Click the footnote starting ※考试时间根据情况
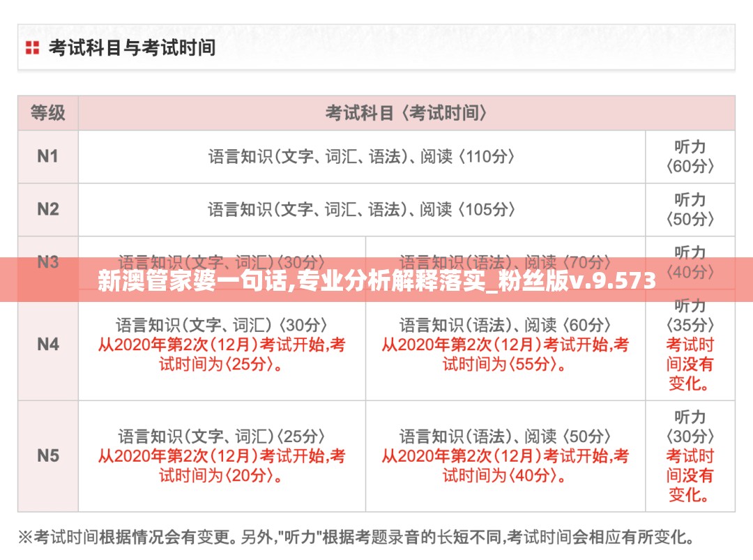753x560 pixels. pyautogui.click(x=356, y=537)
